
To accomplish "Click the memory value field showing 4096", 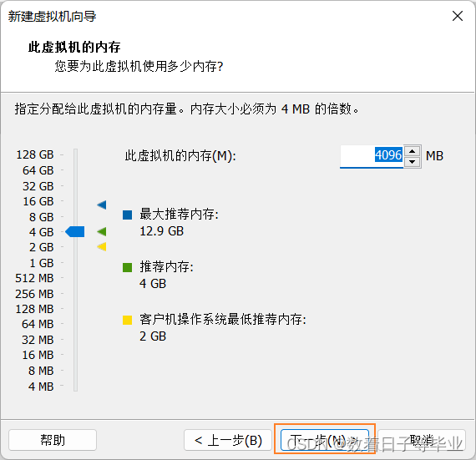I will [372, 156].
